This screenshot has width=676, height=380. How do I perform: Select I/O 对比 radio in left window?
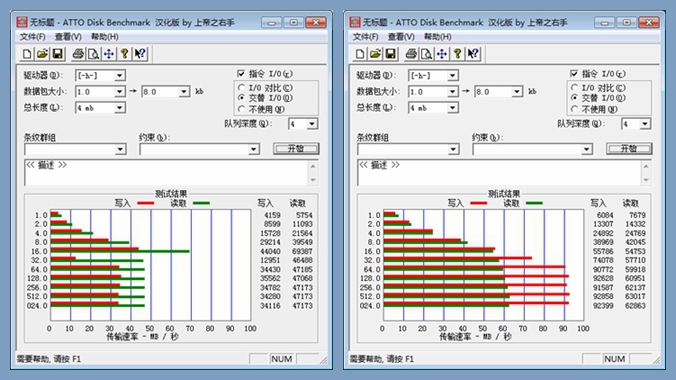point(241,88)
